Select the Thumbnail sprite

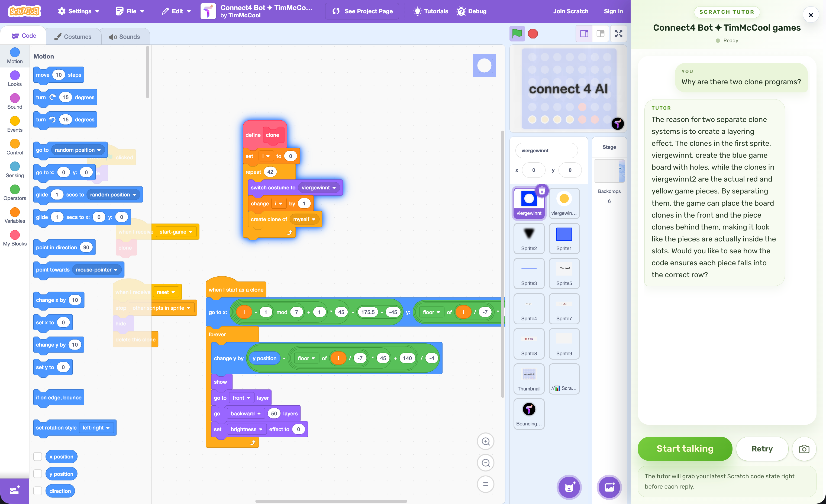tap(529, 379)
